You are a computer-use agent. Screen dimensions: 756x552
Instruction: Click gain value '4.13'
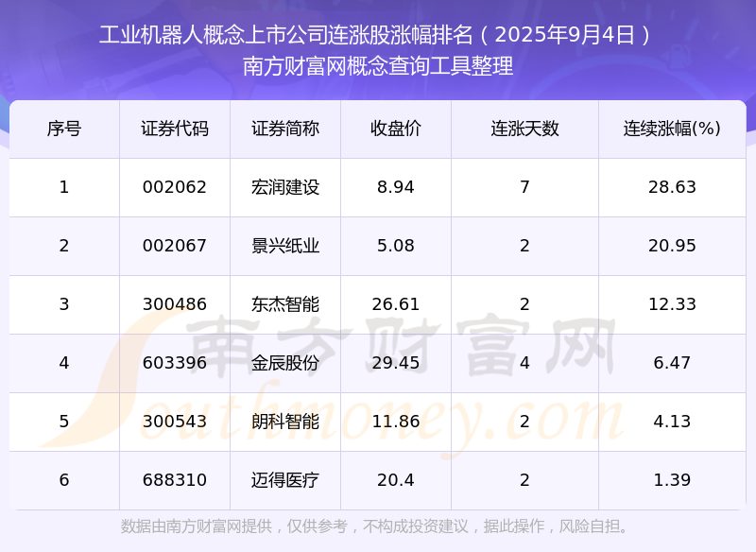click(x=672, y=422)
